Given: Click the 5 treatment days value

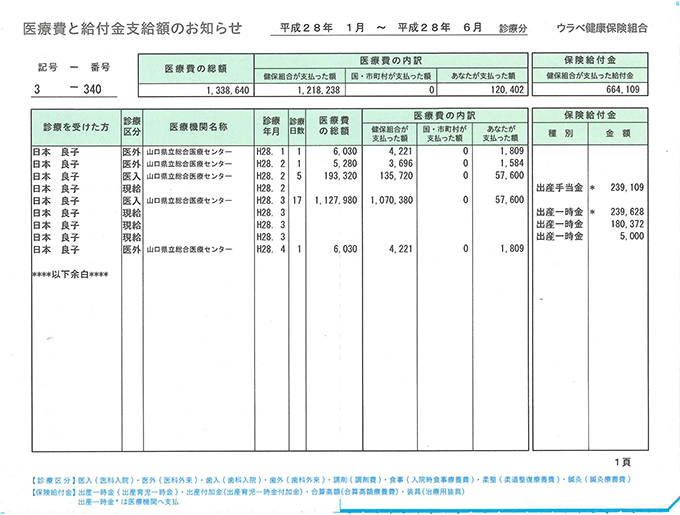Looking at the screenshot, I should 299,176.
